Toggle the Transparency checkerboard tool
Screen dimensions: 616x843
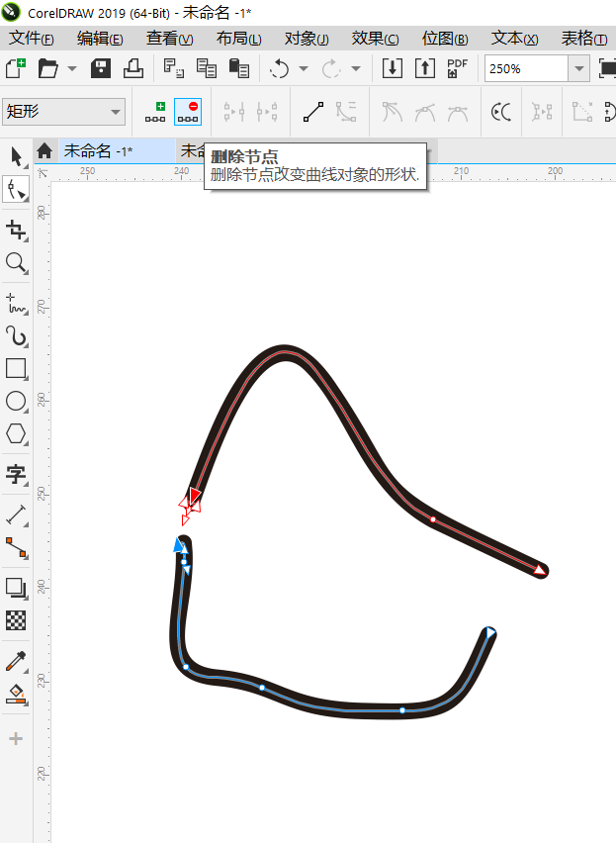(16, 620)
